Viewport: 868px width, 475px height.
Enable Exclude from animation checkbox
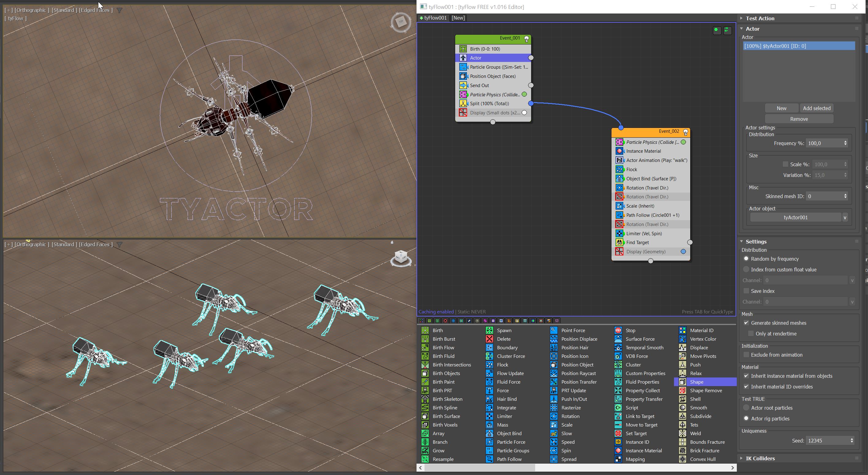pos(746,355)
